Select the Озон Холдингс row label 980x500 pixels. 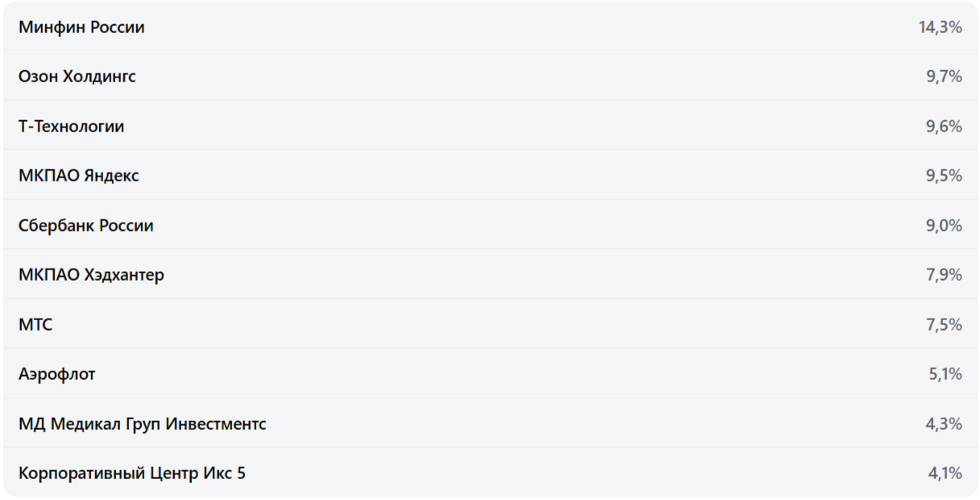[77, 77]
